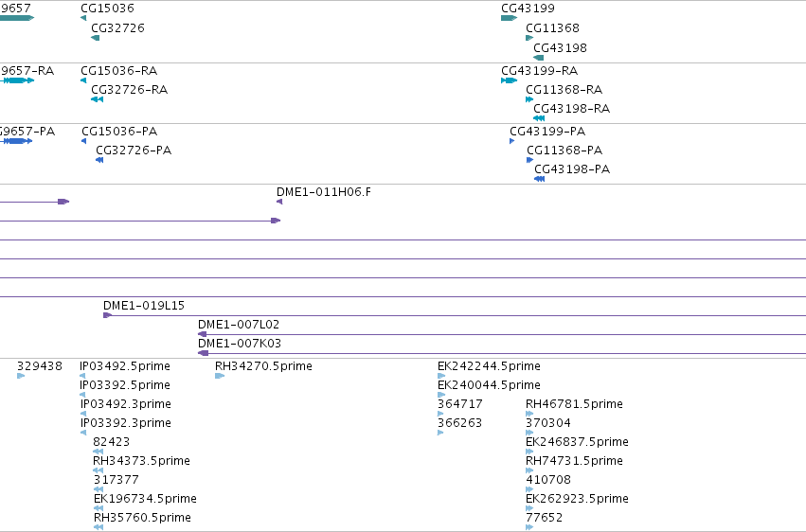
Task: Click the IP03392.3prime EST label
Action: click(125, 422)
